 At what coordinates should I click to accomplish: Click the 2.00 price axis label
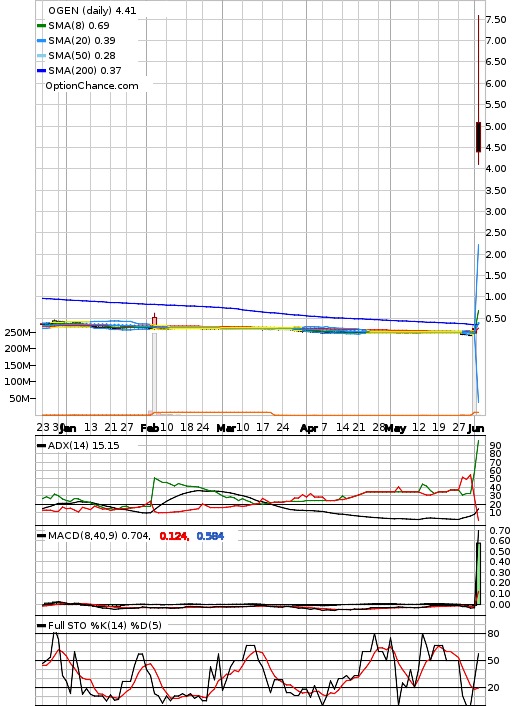(x=496, y=254)
